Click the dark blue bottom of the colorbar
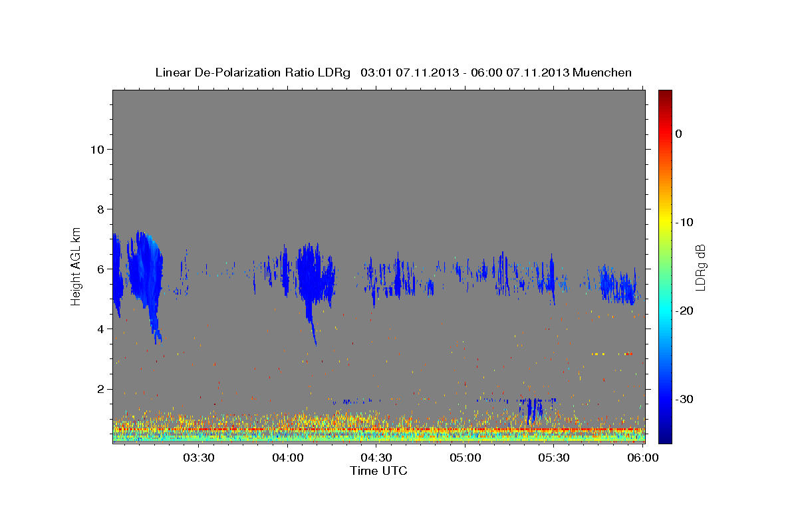798x532 pixels. (665, 436)
